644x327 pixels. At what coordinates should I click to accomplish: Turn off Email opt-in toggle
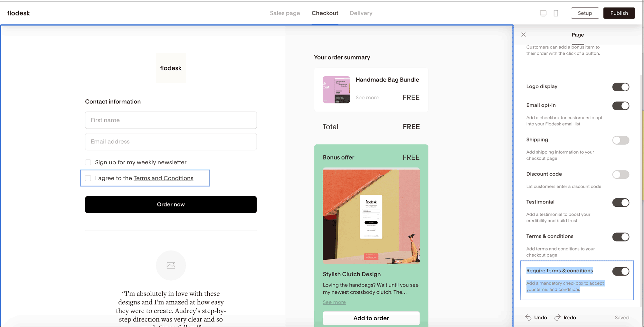pyautogui.click(x=620, y=106)
